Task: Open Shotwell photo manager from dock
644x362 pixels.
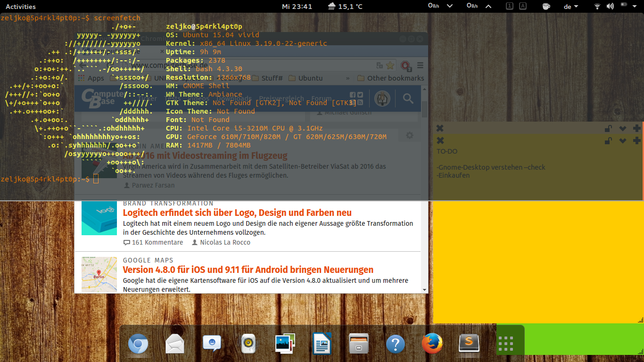Action: (x=285, y=344)
